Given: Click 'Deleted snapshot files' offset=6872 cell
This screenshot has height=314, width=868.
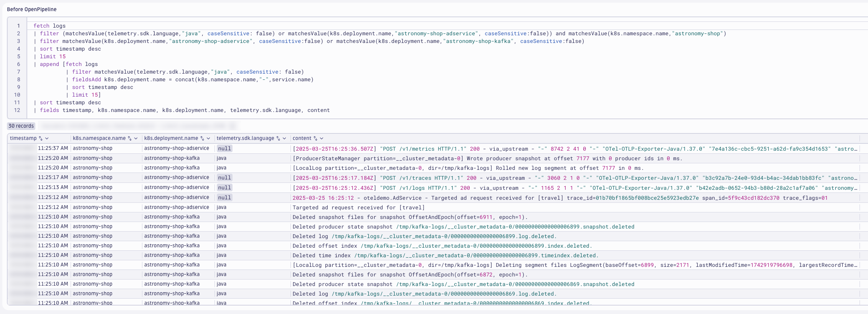Looking at the screenshot, I should (575, 275).
